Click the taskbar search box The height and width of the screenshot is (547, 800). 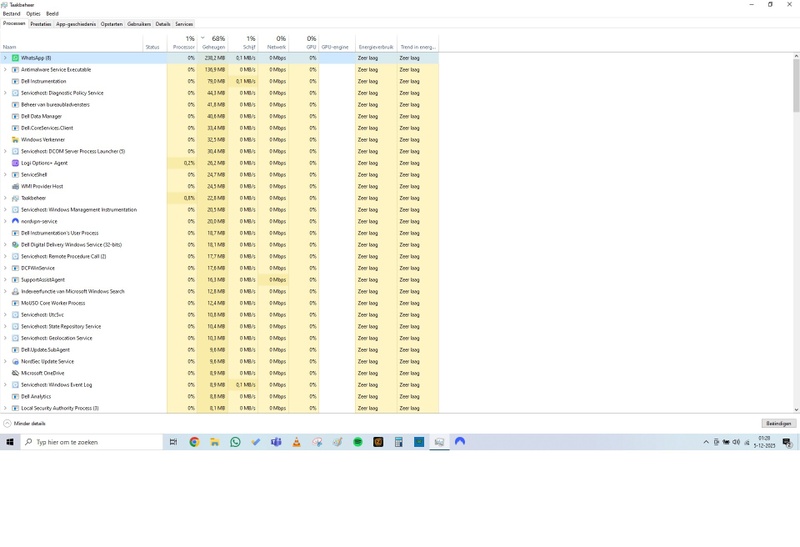92,442
